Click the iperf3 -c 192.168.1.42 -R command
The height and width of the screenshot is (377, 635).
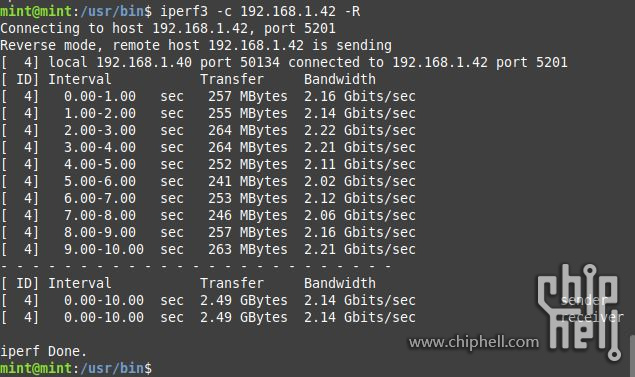coord(260,11)
